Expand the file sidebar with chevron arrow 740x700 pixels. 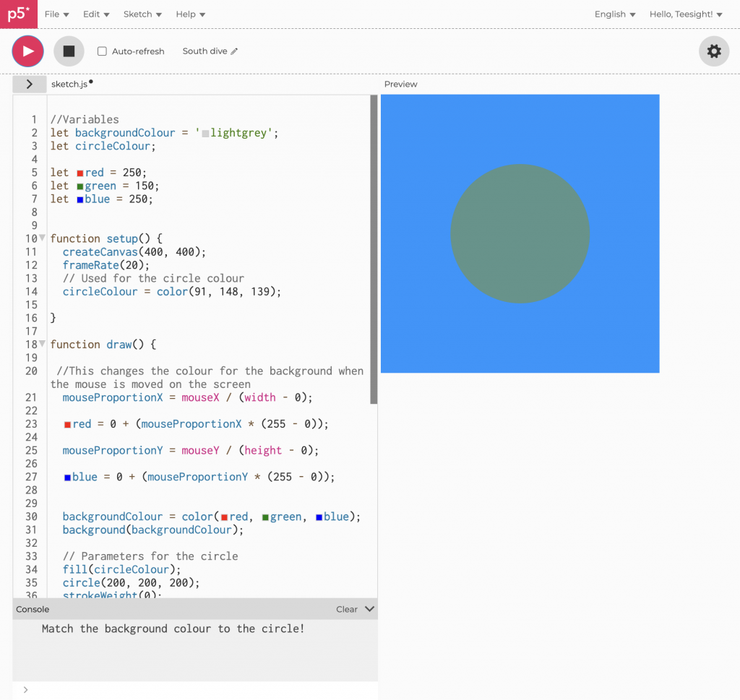coord(29,84)
